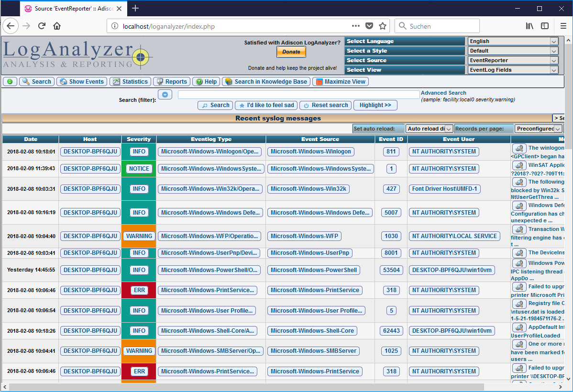Click the vertical scrollbar down arrow
The width and height of the screenshot is (573, 392).
[x=568, y=379]
